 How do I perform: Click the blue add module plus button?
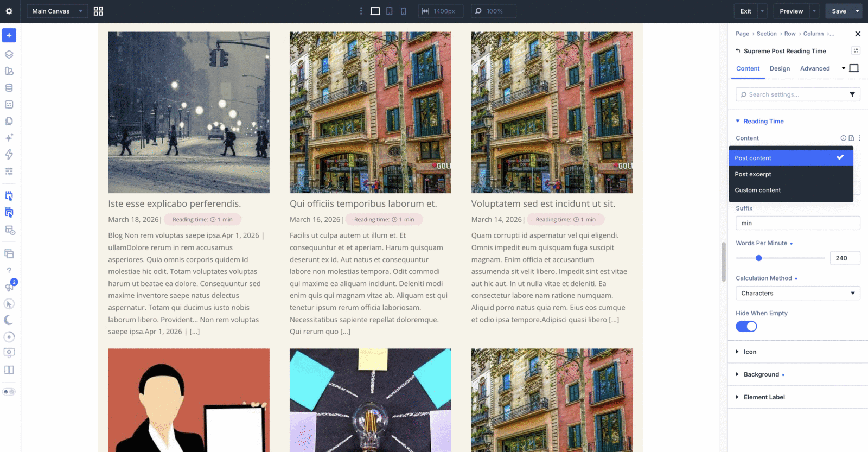coord(9,35)
